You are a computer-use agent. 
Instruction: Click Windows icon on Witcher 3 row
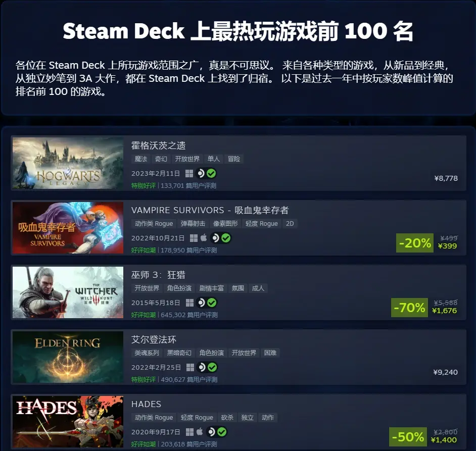pos(189,303)
